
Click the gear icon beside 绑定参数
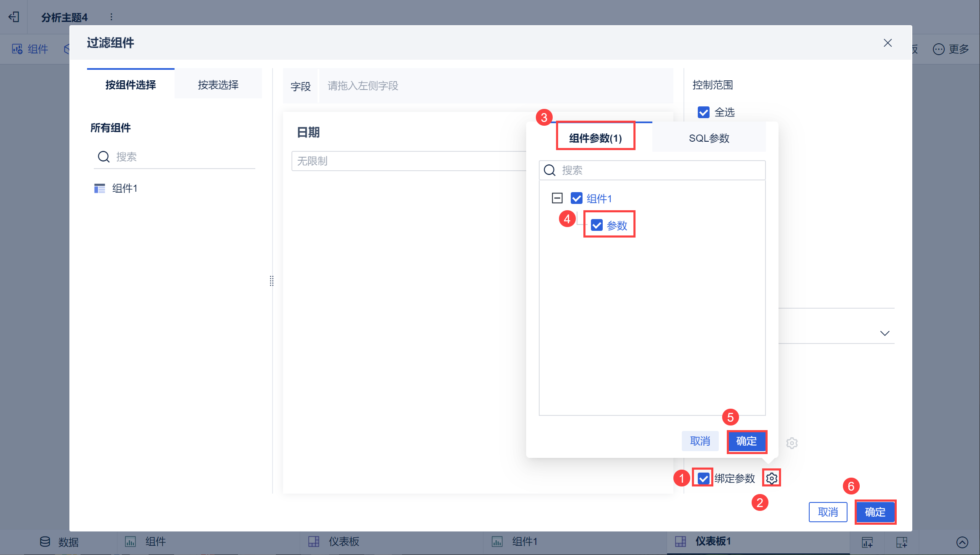(x=771, y=478)
